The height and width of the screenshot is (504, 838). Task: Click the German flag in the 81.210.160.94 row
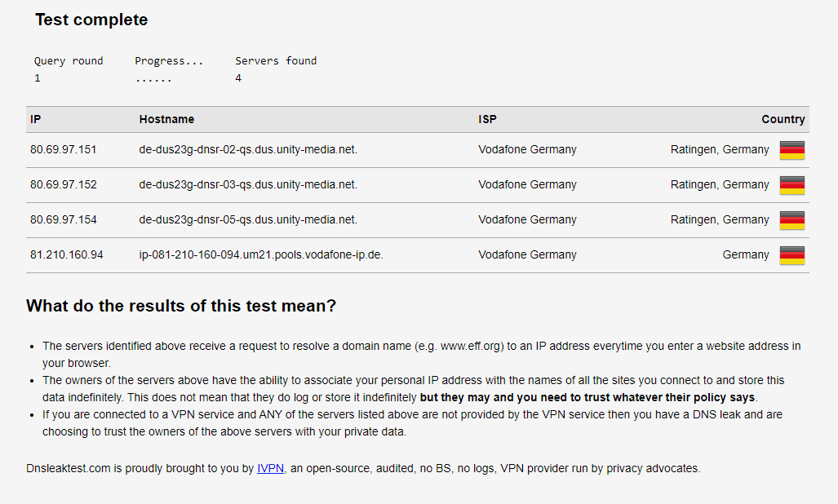point(791,255)
